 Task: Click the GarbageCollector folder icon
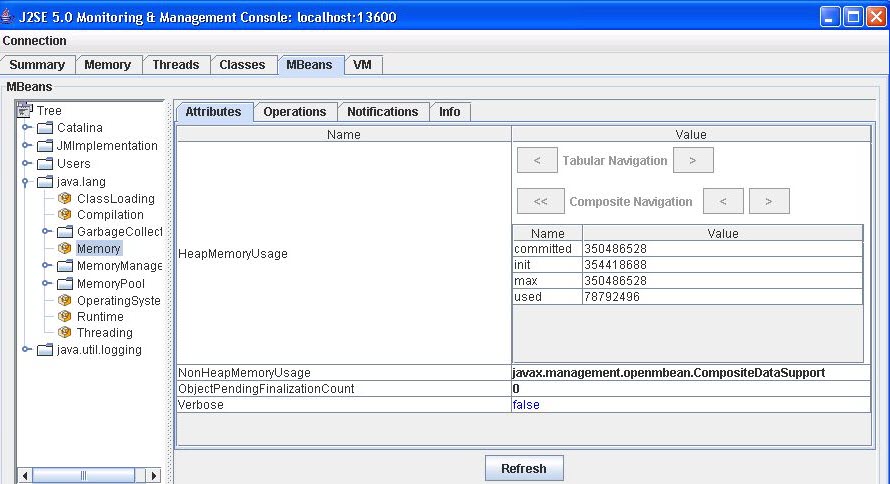(65, 232)
